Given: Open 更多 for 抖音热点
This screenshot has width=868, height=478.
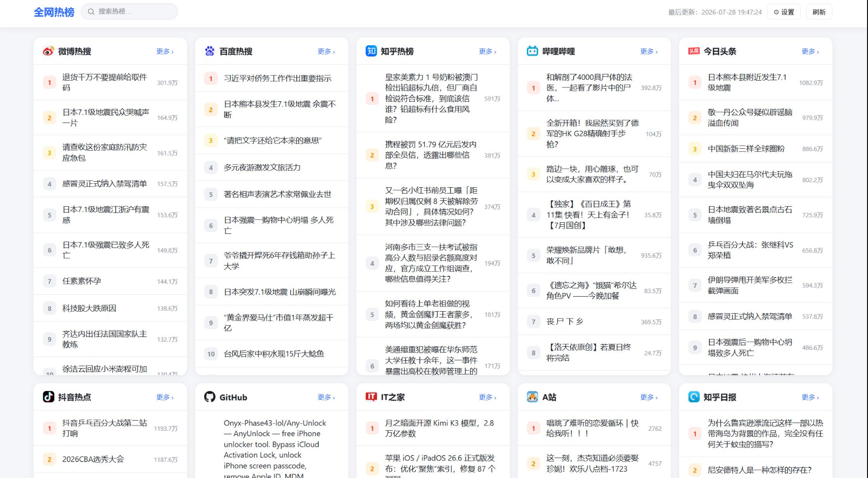Looking at the screenshot, I should (165, 397).
